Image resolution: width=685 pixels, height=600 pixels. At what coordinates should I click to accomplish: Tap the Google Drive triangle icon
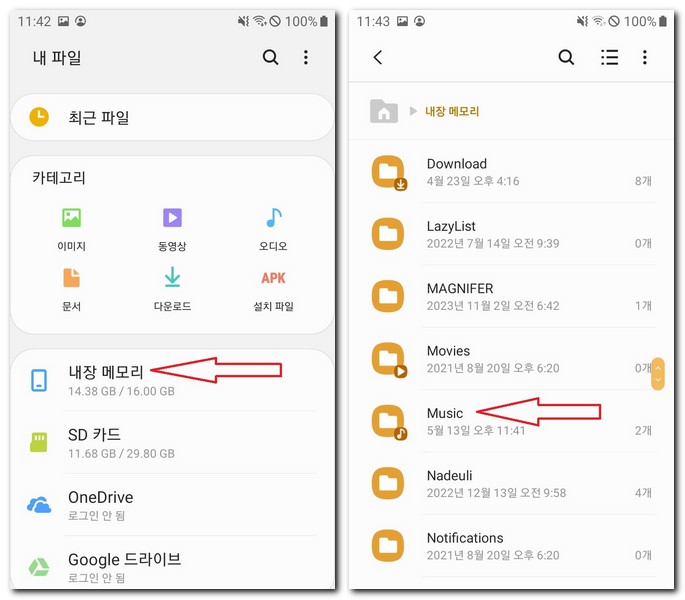[39, 567]
